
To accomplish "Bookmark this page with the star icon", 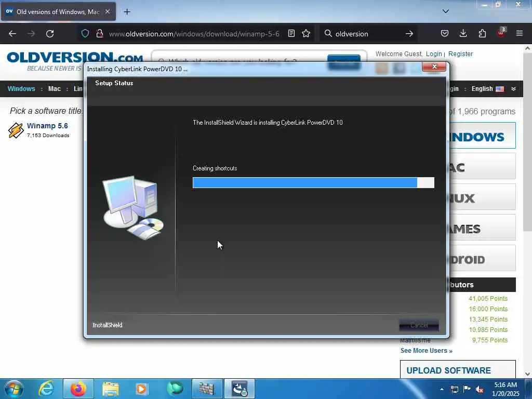I will pyautogui.click(x=306, y=33).
